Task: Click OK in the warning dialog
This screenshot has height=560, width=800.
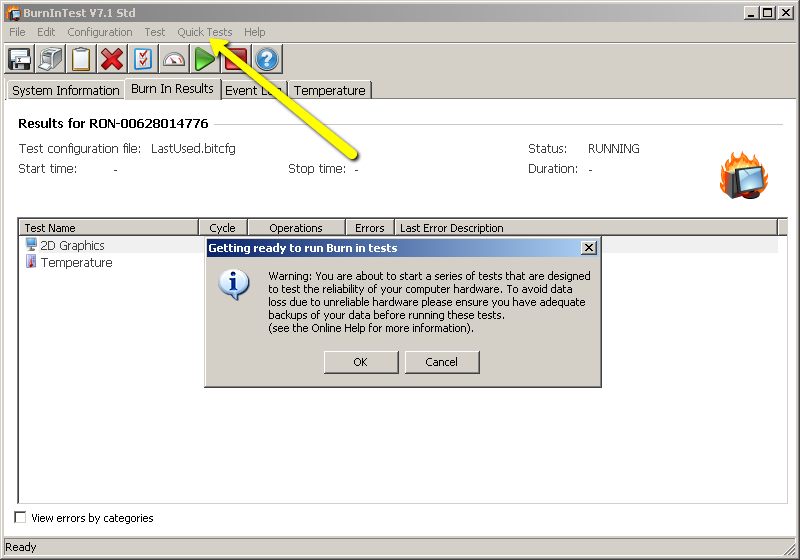Action: (361, 362)
